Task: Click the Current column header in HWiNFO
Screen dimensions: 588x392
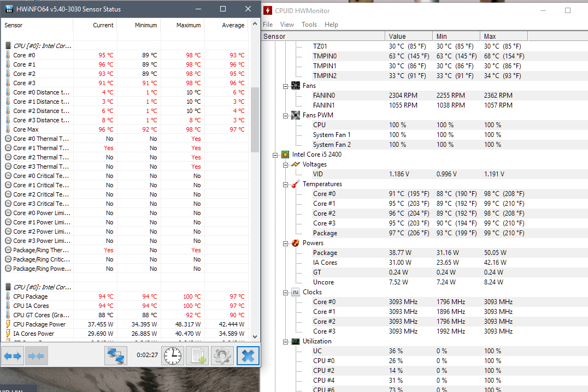Action: [95, 25]
